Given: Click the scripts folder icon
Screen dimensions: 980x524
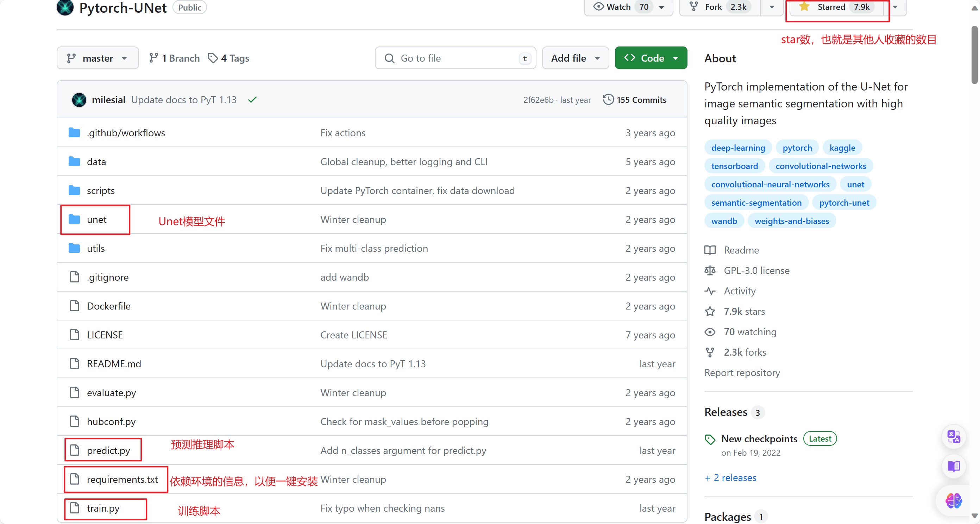Looking at the screenshot, I should 74,190.
